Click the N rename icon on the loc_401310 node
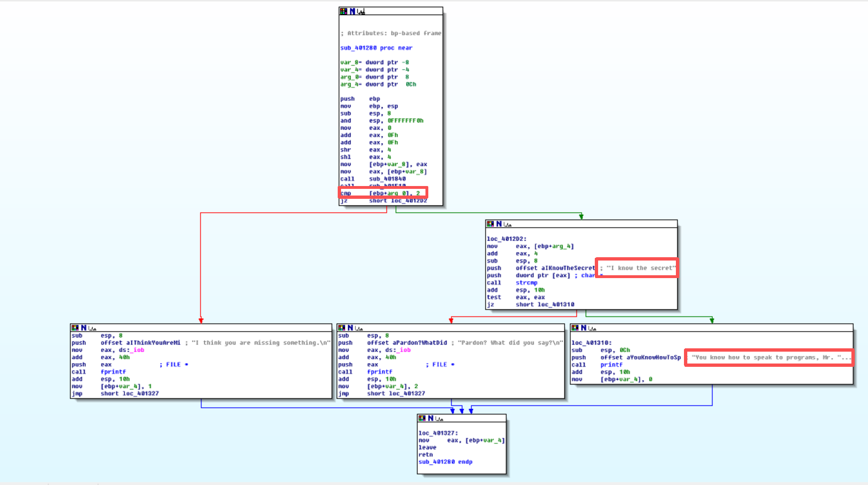868x485 pixels. pos(584,328)
